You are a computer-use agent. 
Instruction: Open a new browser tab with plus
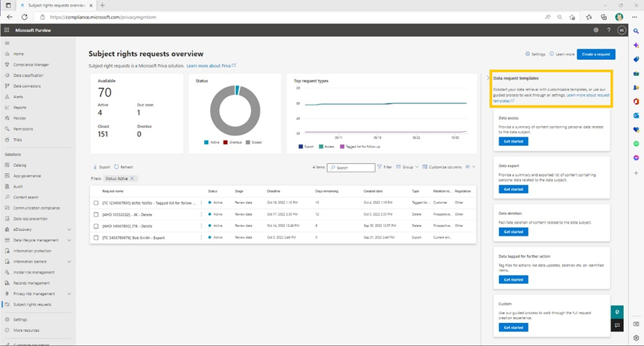click(x=102, y=5)
